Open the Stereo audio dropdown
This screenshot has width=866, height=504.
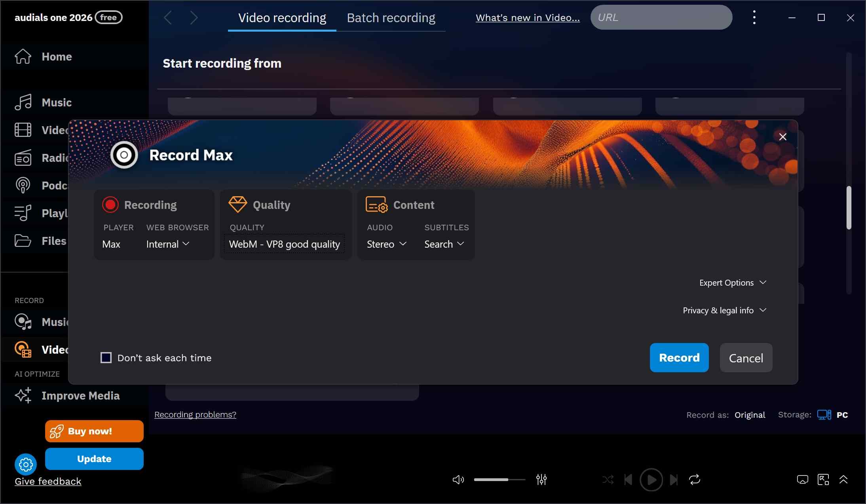point(386,244)
